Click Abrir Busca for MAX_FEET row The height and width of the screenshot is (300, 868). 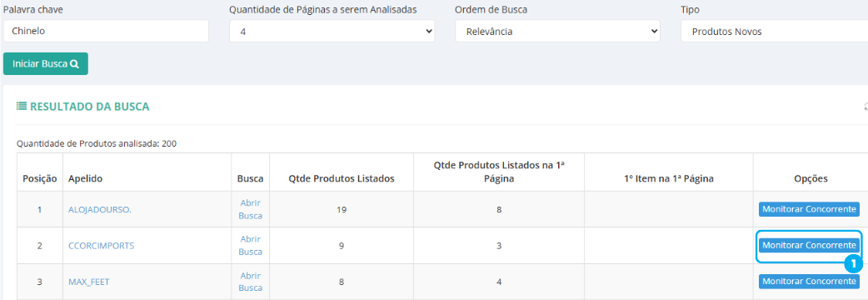[x=250, y=282]
